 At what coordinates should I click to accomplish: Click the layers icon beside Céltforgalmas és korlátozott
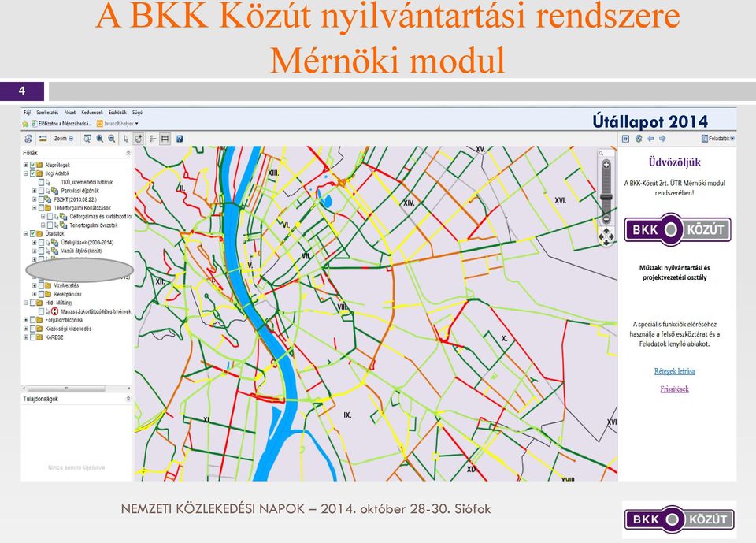[63, 217]
